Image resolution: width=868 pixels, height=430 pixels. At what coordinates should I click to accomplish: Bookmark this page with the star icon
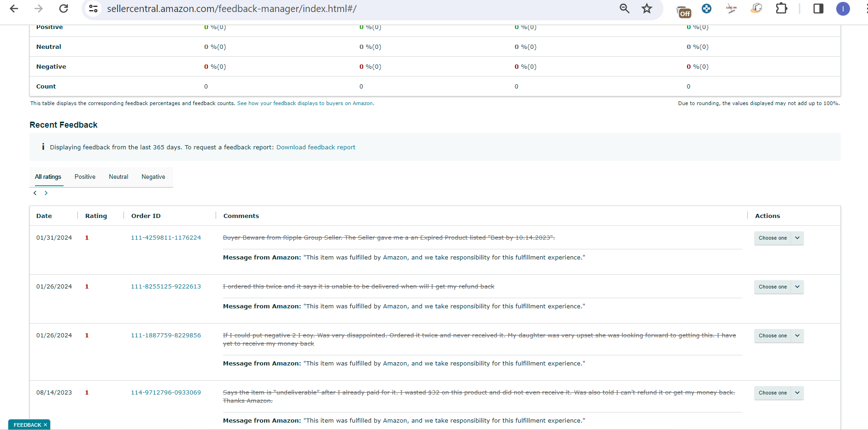(x=647, y=8)
